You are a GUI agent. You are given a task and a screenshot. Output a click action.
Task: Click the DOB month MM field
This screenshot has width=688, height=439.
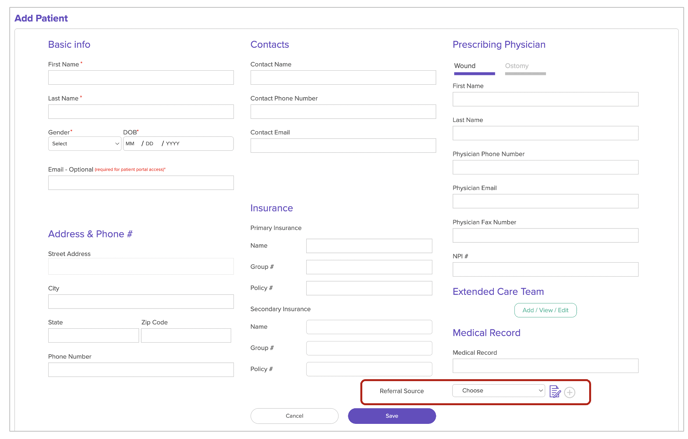[x=130, y=144]
